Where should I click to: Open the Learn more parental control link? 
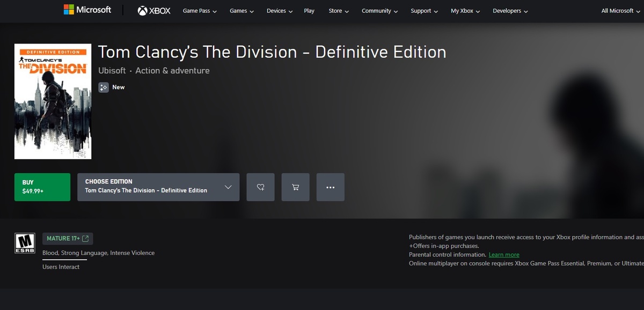[x=504, y=255]
